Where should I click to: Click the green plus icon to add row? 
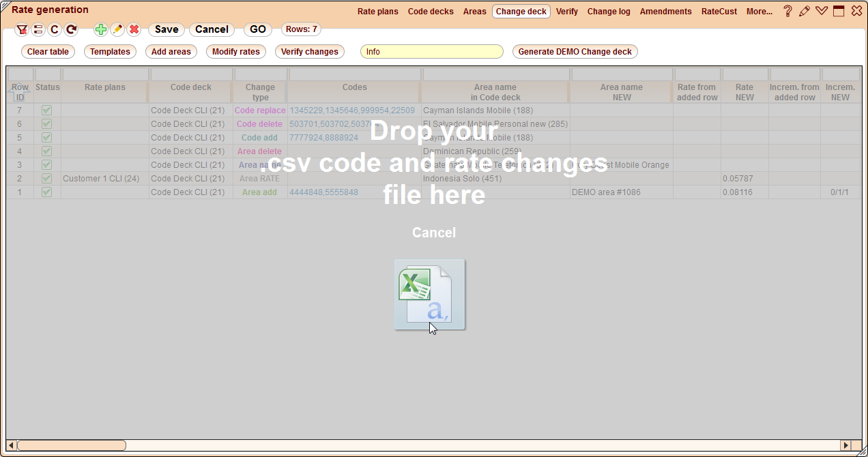100,29
